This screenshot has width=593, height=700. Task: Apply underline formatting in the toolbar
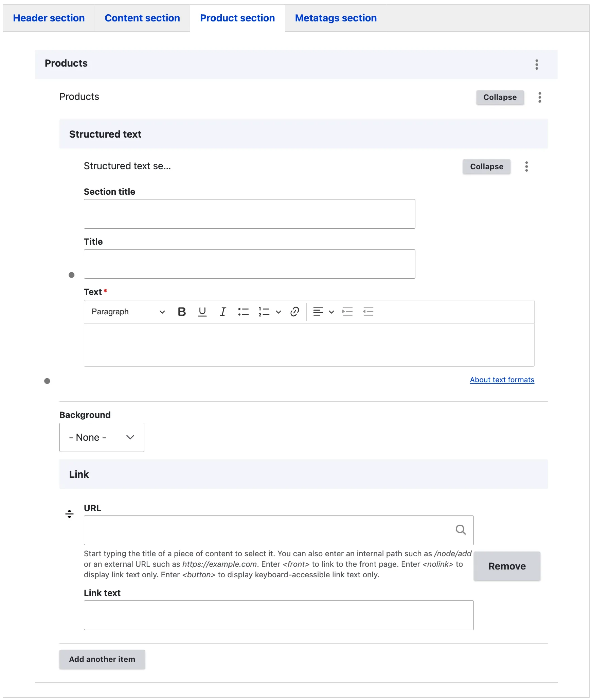(202, 312)
